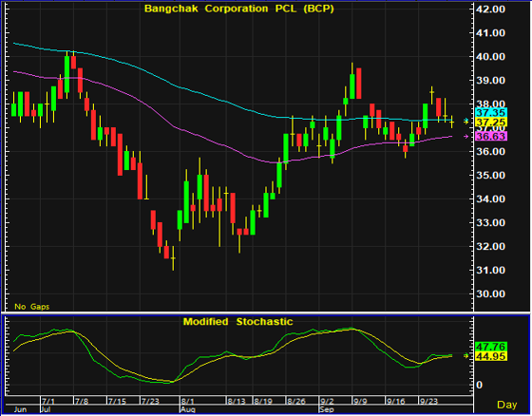
Task: Click the Jul month label
Action: pos(46,410)
